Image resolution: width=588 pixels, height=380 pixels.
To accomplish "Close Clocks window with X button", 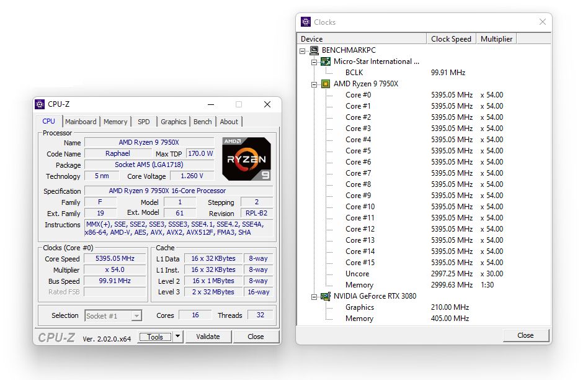I will pos(543,22).
